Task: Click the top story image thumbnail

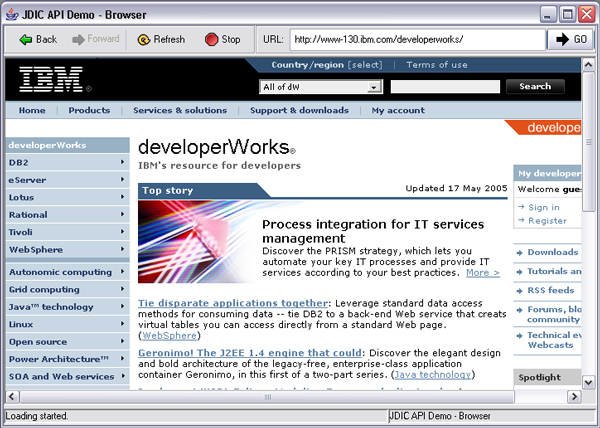Action: (x=196, y=242)
